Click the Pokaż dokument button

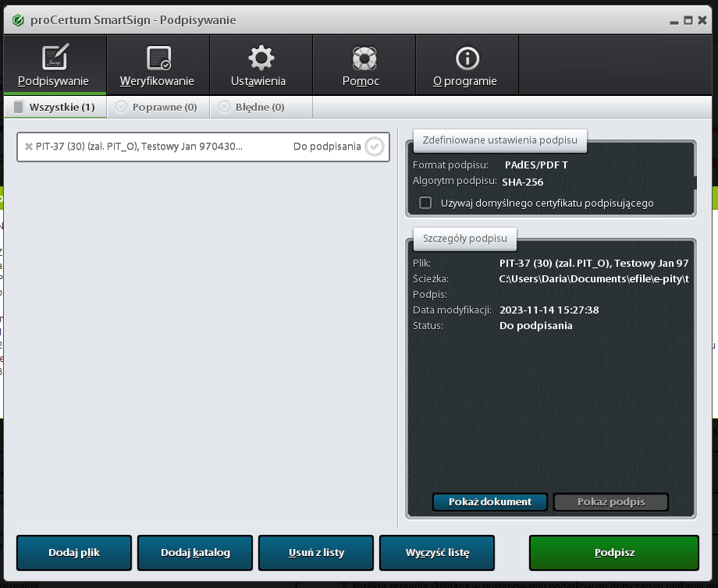coord(489,501)
